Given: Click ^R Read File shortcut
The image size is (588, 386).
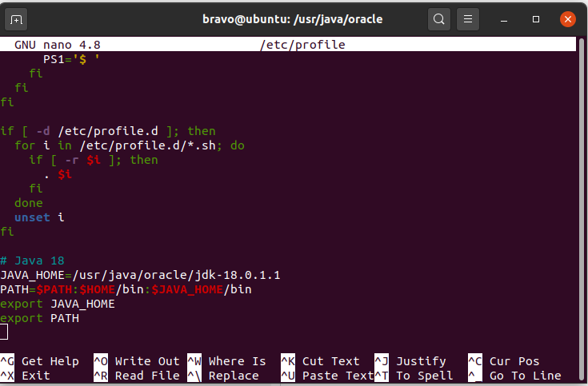Looking at the screenshot, I should pyautogui.click(x=137, y=376).
